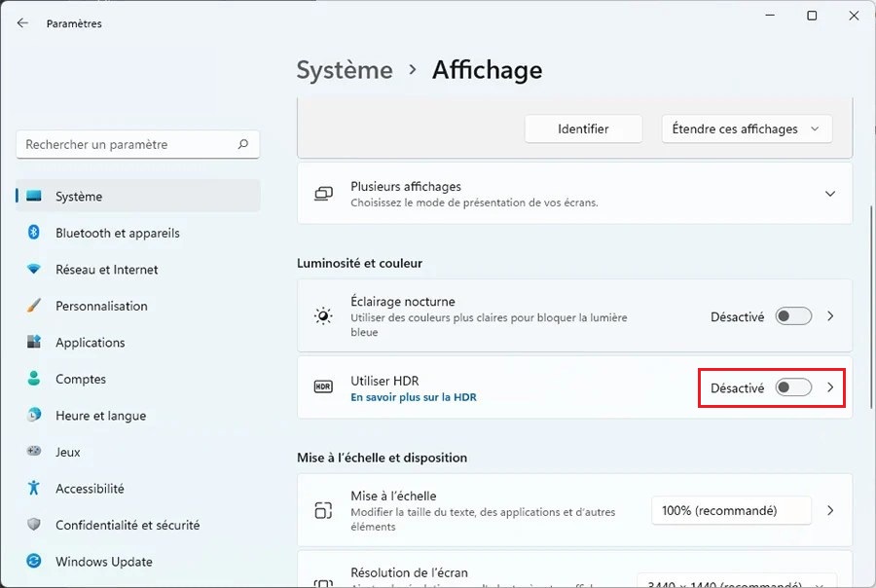Image resolution: width=876 pixels, height=588 pixels.
Task: Click the Système monitor icon in sidebar
Action: (34, 196)
